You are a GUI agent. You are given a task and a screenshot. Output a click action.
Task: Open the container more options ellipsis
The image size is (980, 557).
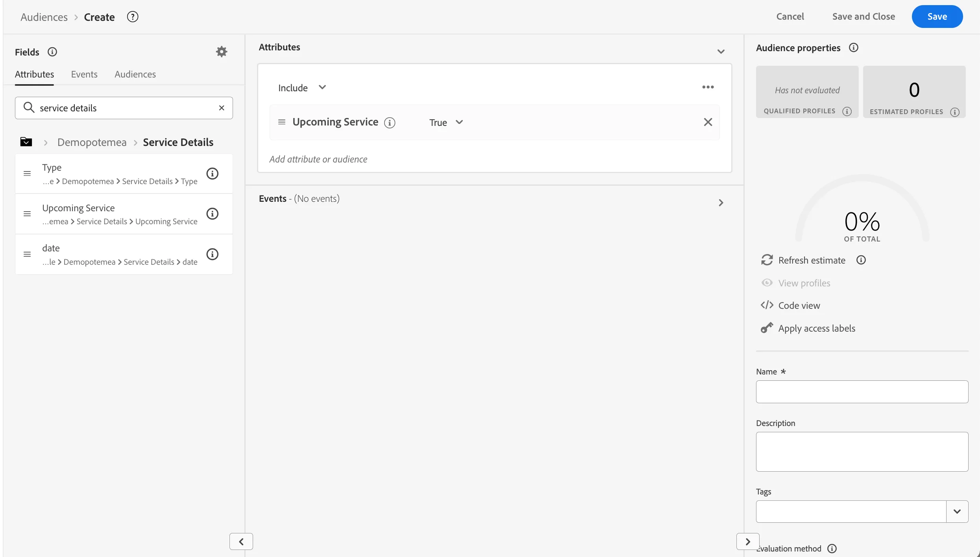point(708,87)
